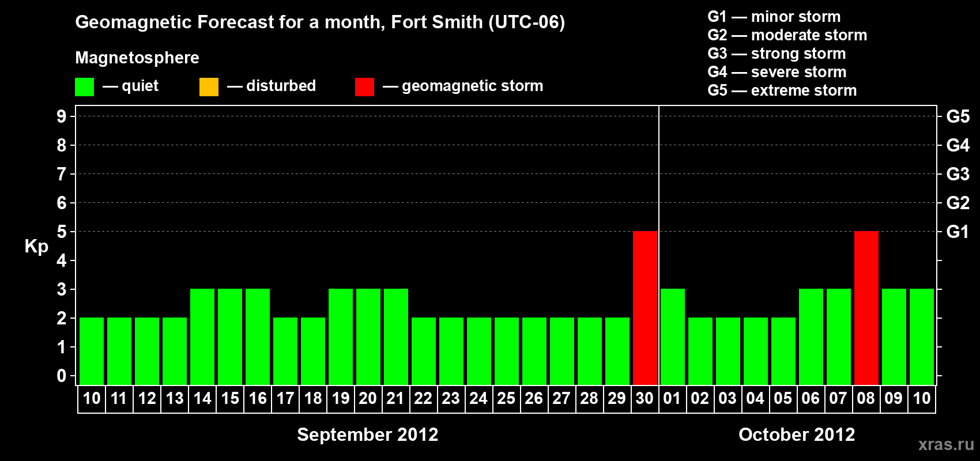Click the orange disturbed legend swatch
The width and height of the screenshot is (980, 461).
(209, 87)
